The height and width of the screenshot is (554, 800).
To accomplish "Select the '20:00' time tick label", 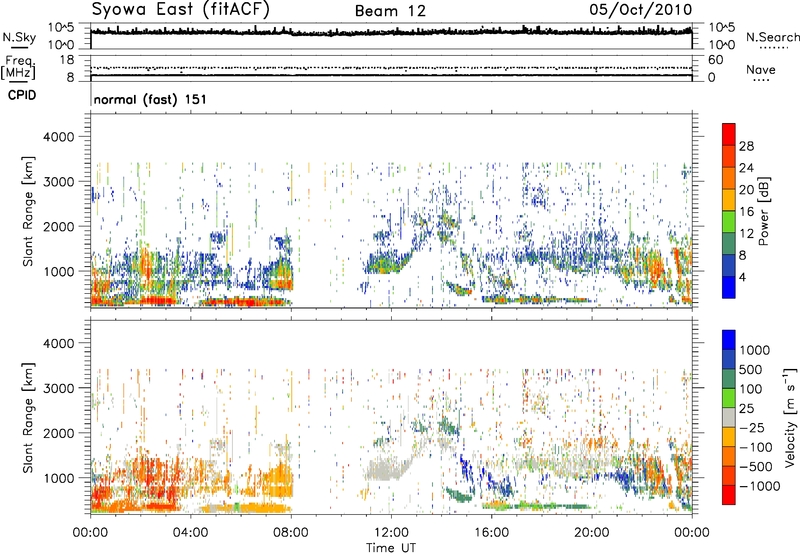I will 592,533.
